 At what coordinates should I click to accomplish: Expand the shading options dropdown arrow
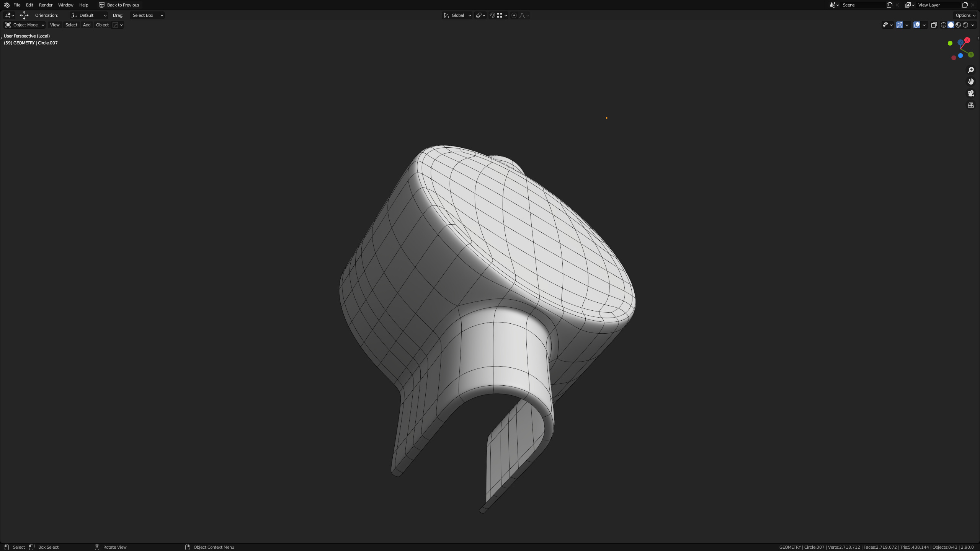click(x=973, y=25)
